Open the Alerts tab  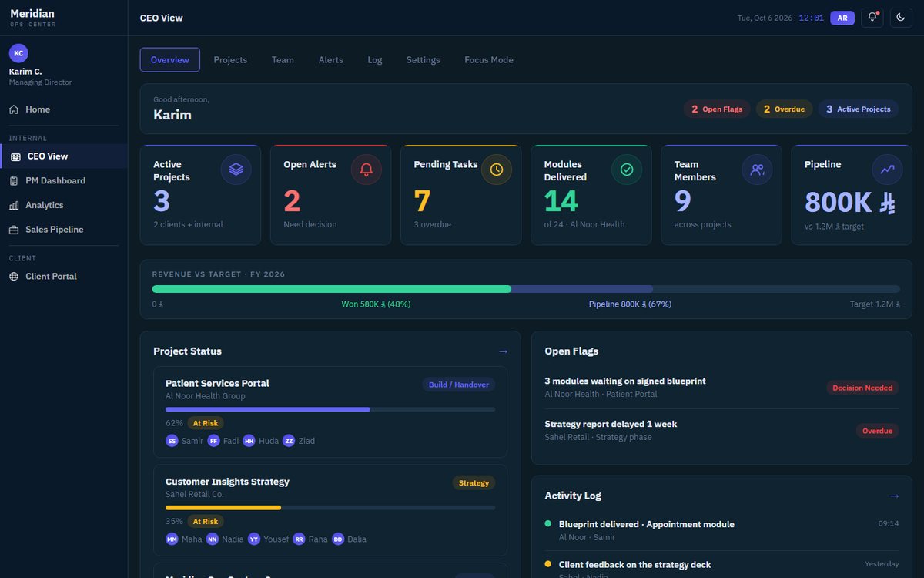331,59
